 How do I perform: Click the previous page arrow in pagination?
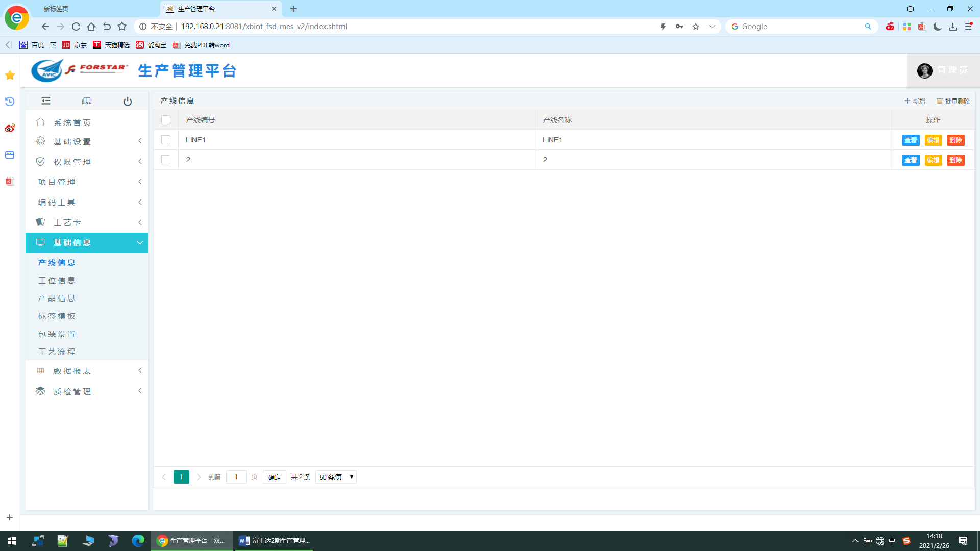click(164, 477)
